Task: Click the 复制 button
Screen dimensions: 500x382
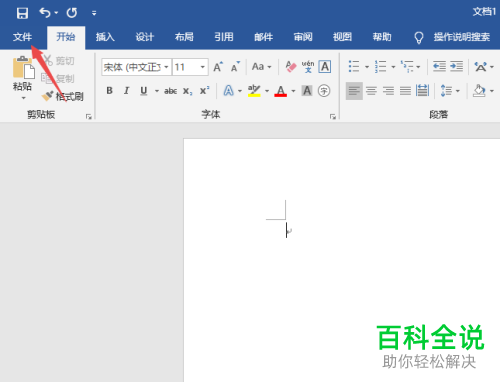Action: [59, 79]
